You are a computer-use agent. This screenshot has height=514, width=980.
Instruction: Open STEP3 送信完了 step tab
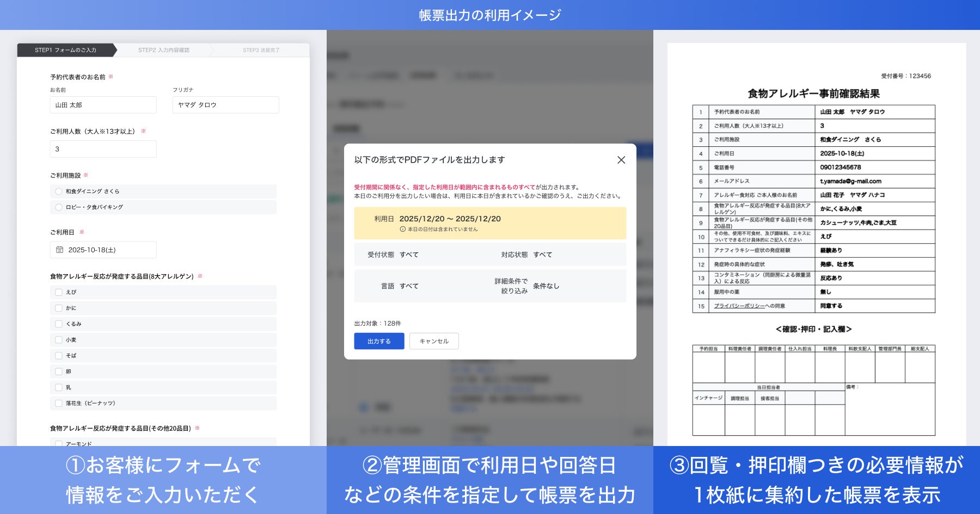(261, 50)
